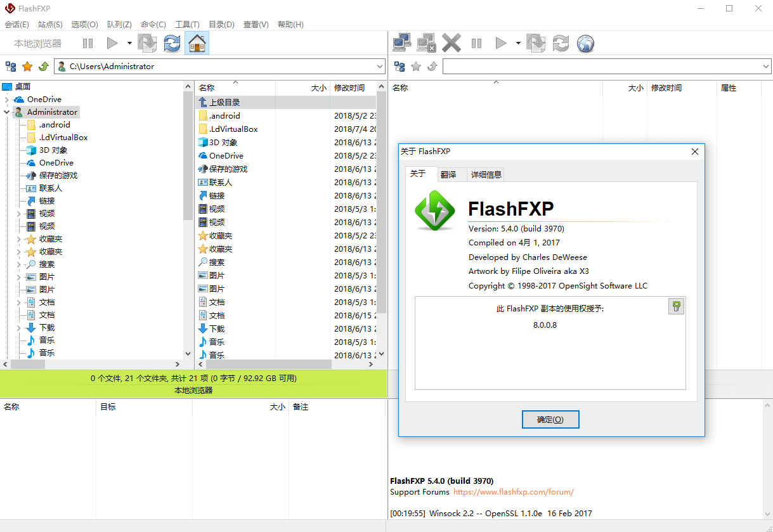Click the right pane gray refresh icon

coord(561,43)
